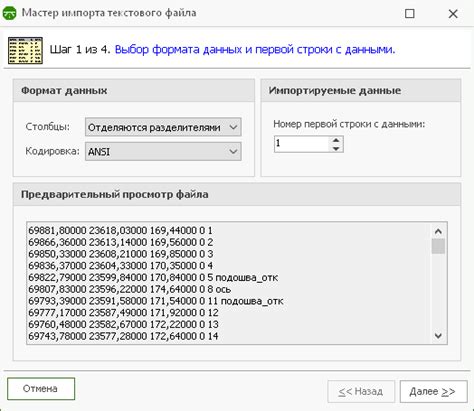Click the preview line starting with 69743,78000
474x411 pixels.
pos(123,336)
